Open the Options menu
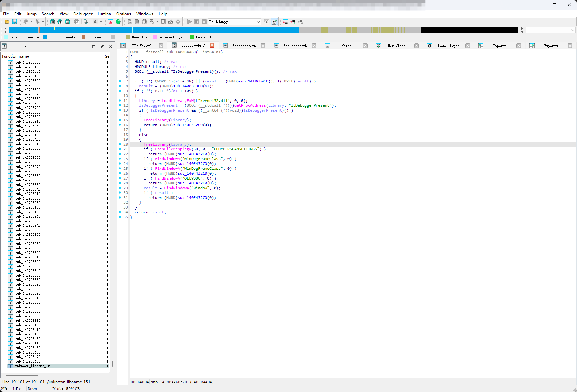Screen dimensions: 577x392 pyautogui.click(x=124, y=14)
